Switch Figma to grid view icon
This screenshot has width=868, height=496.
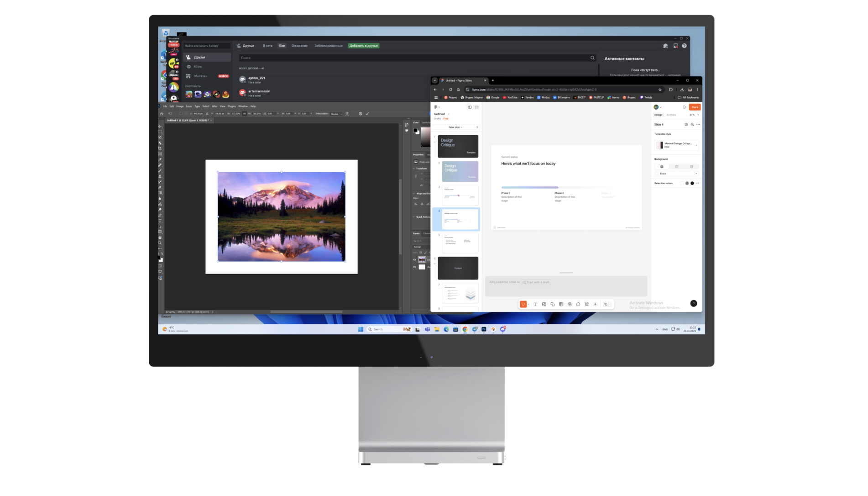point(476,107)
